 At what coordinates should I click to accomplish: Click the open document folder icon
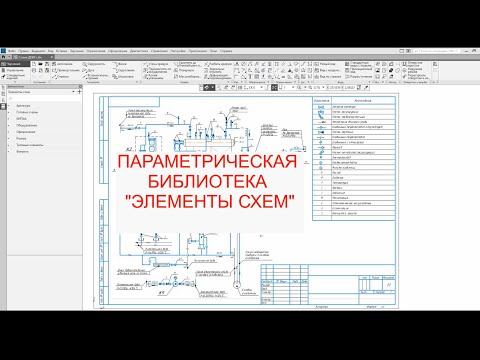click(x=40, y=64)
